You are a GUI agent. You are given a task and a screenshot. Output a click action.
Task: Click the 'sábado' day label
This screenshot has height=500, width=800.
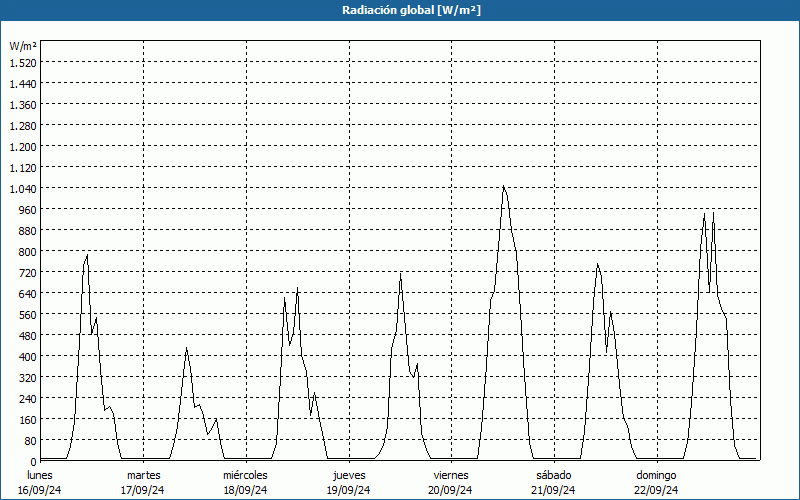coord(554,475)
